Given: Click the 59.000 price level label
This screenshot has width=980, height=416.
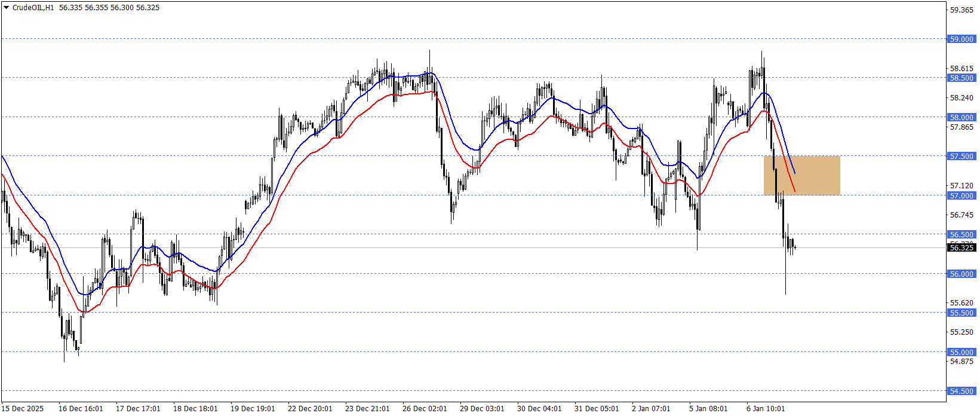Looking at the screenshot, I should [961, 39].
